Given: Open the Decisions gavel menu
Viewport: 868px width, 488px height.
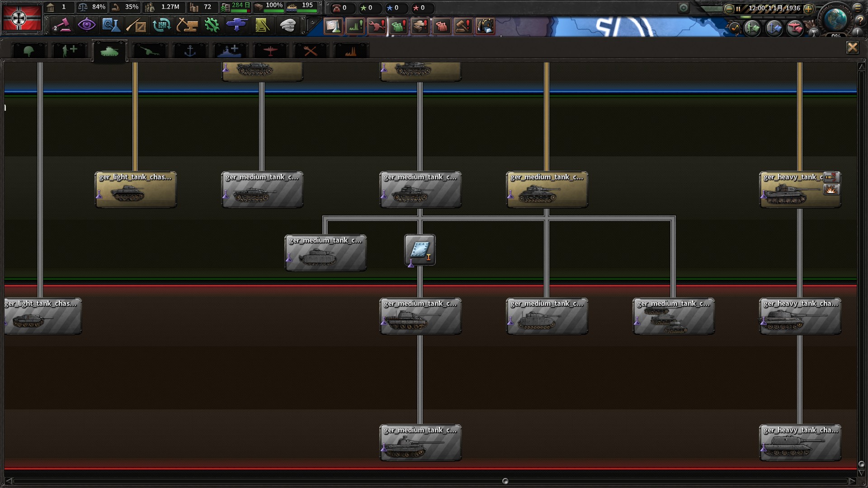Looking at the screenshot, I should (x=61, y=25).
